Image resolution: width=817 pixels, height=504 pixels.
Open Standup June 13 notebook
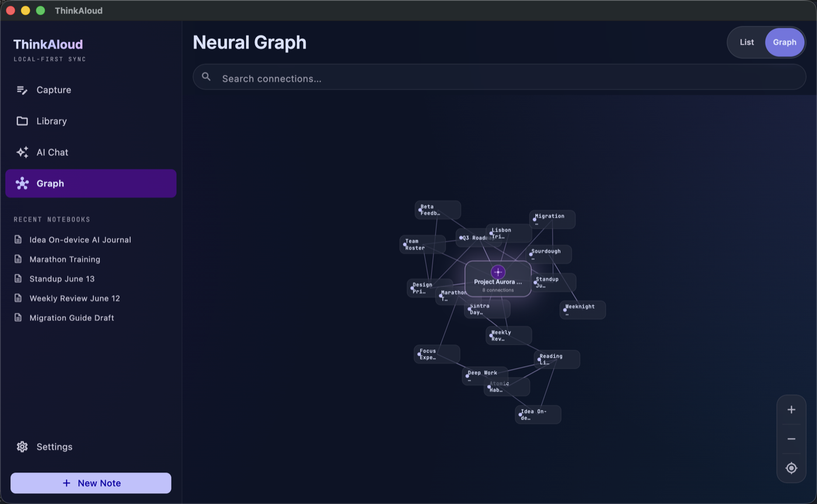(x=62, y=279)
